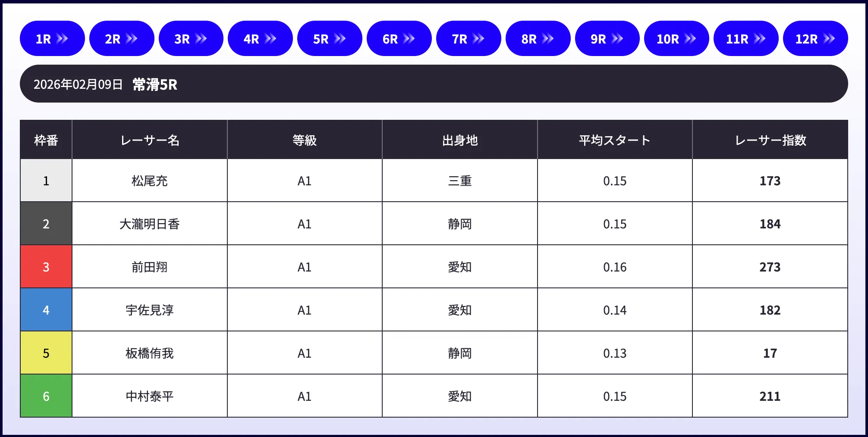Image resolution: width=868 pixels, height=437 pixels.
Task: Click racer name 松尾充
Action: 149,181
